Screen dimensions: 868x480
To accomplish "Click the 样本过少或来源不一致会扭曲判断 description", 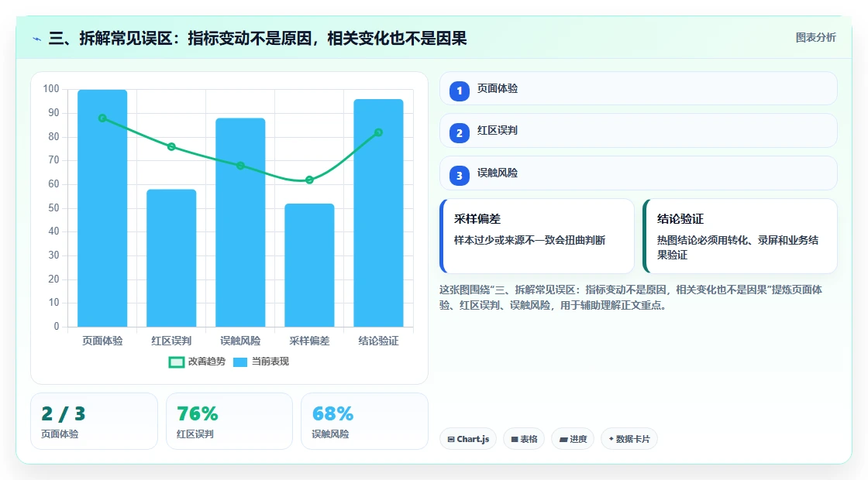I will [530, 240].
